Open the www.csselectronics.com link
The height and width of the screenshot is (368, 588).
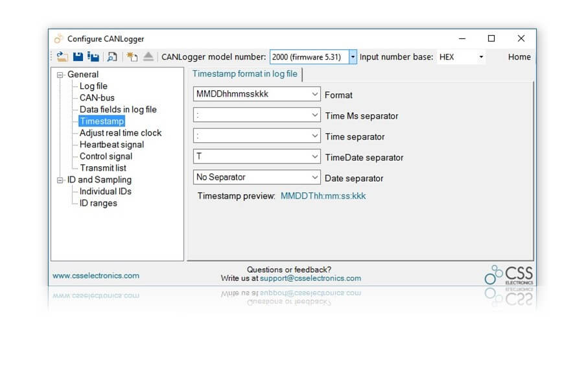96,276
